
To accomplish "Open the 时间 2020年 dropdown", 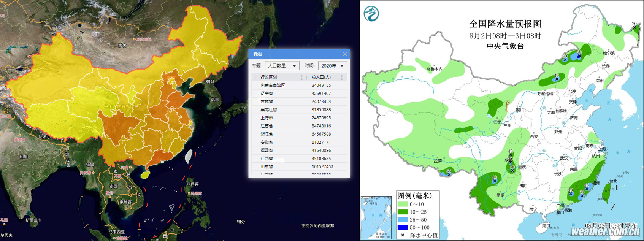I will pos(332,66).
